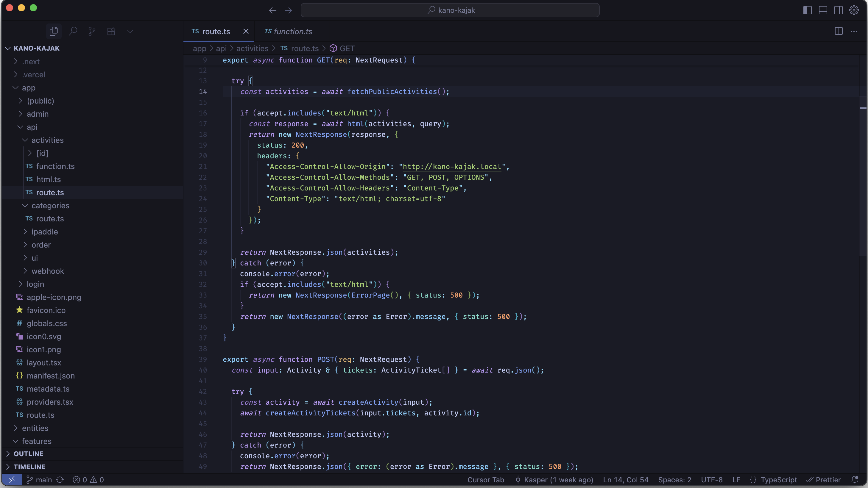This screenshot has height=488, width=868.
Task: Switch to the function.ts tab
Action: coord(292,31)
